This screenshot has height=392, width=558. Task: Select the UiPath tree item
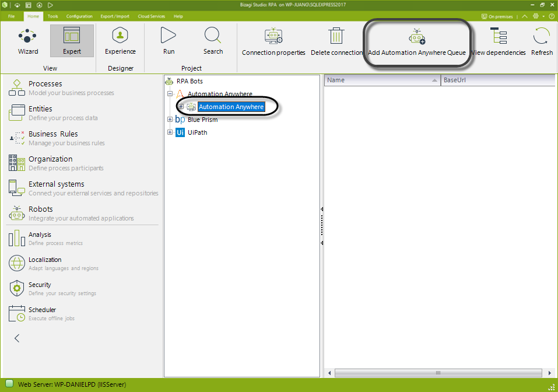[x=198, y=132]
